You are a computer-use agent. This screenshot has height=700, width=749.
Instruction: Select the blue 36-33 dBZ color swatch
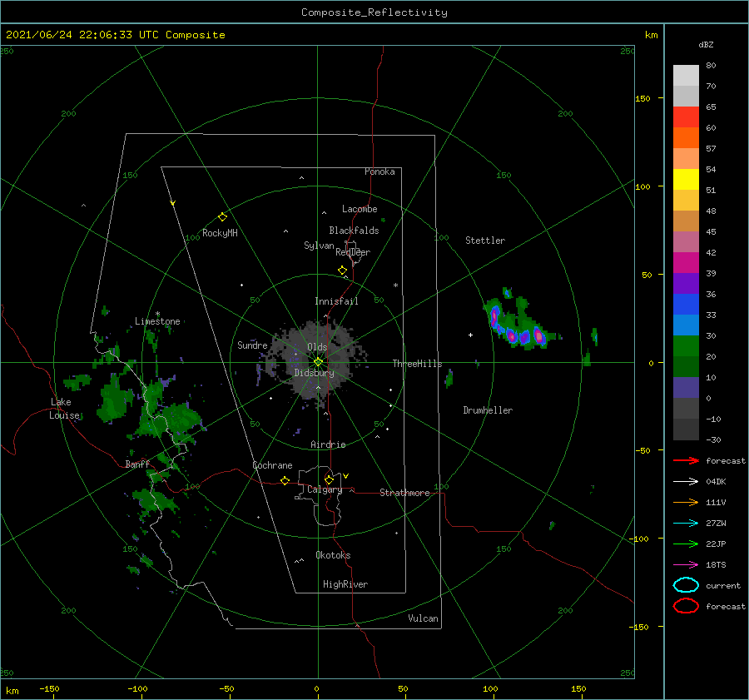(x=686, y=305)
